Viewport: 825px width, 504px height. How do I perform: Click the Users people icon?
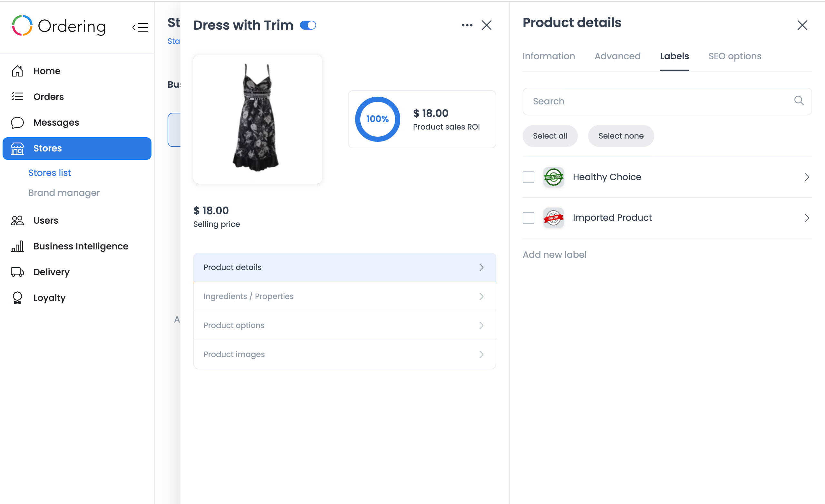17,220
